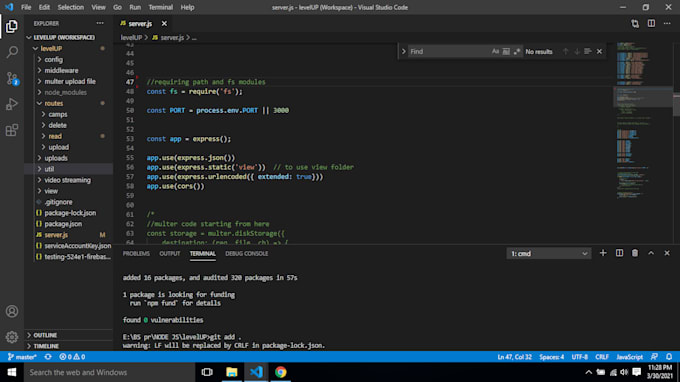This screenshot has width=680, height=382.
Task: Open the Help menu
Action: coord(187,7)
